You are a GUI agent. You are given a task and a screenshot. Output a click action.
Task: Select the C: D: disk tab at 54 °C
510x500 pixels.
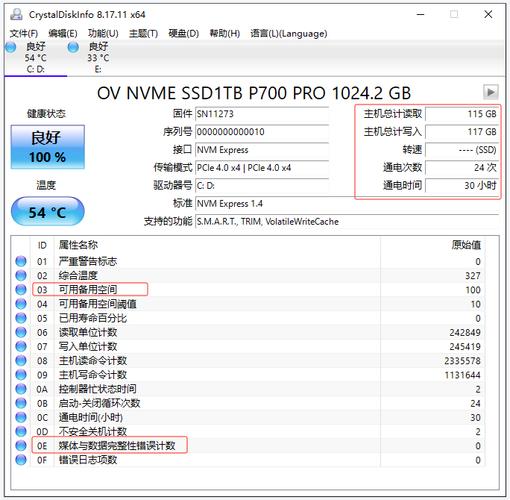click(x=35, y=58)
